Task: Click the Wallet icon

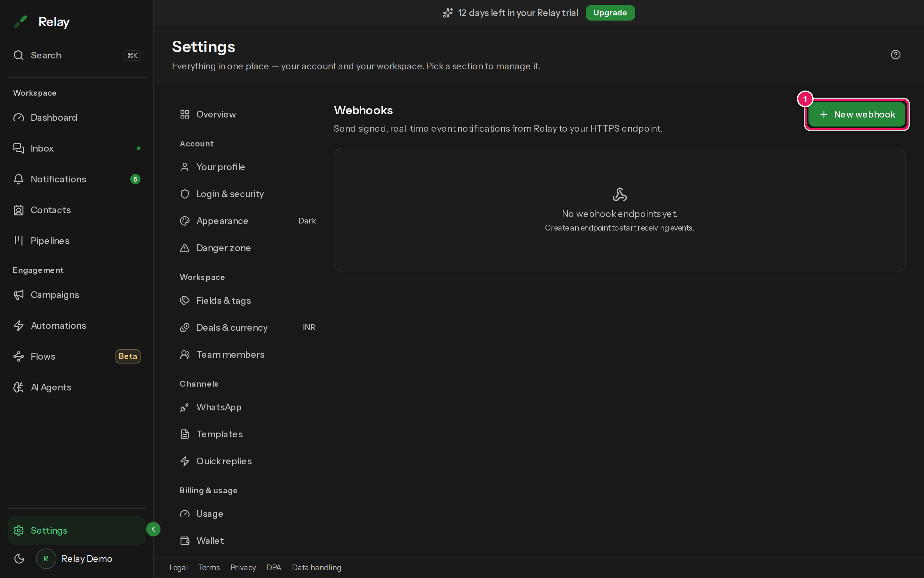Action: pyautogui.click(x=184, y=541)
